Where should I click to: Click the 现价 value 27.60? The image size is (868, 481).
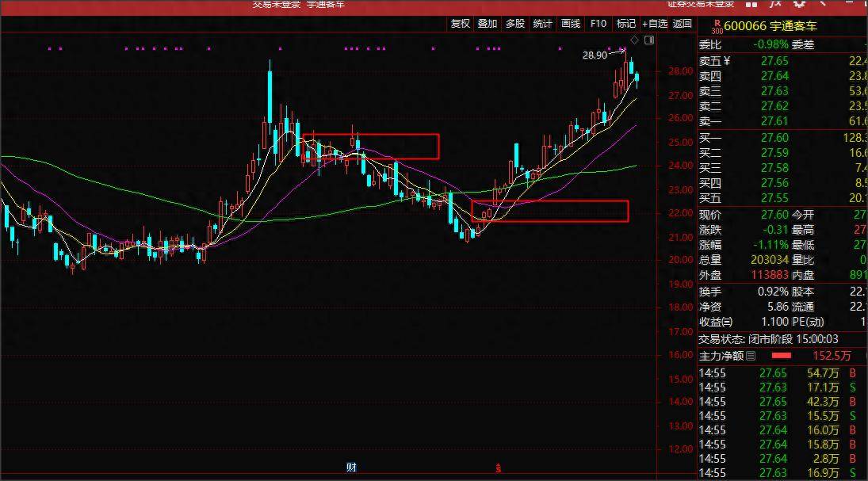tap(774, 215)
